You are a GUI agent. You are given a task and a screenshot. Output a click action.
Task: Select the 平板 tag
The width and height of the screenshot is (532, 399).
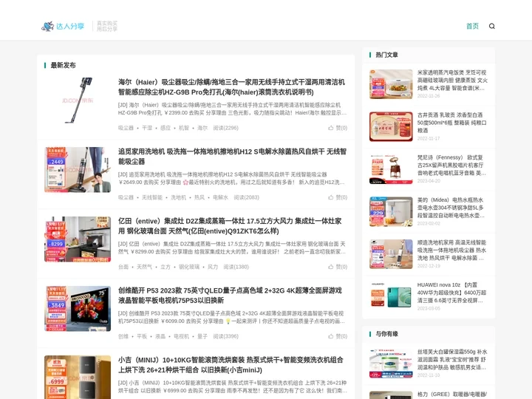pos(142,336)
